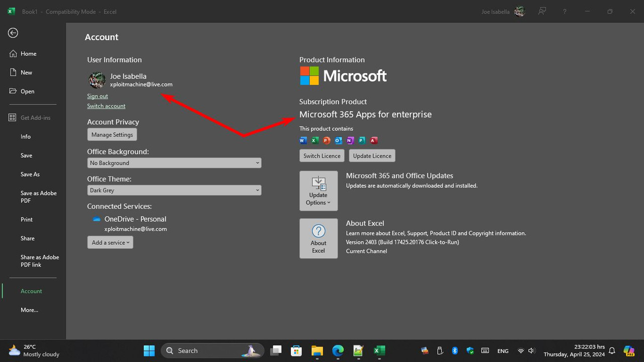Click the OneDrive - Personal text
644x362 pixels.
click(135, 219)
